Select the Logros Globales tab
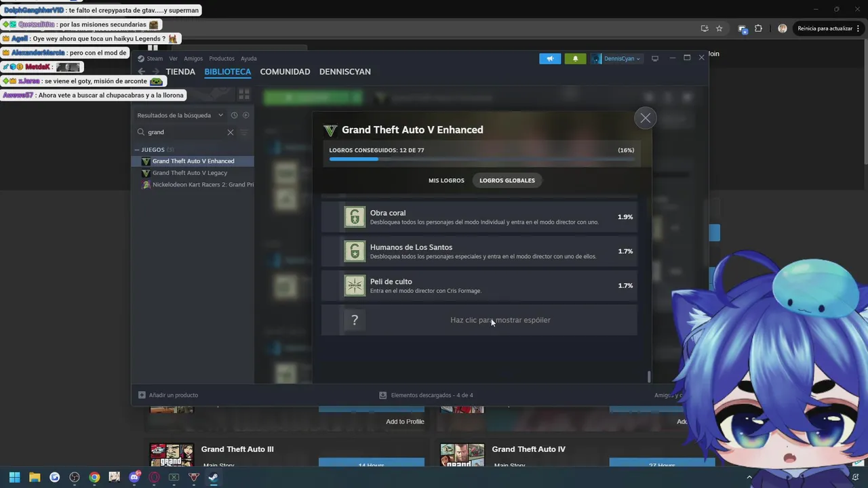The width and height of the screenshot is (868, 488). [x=507, y=180]
